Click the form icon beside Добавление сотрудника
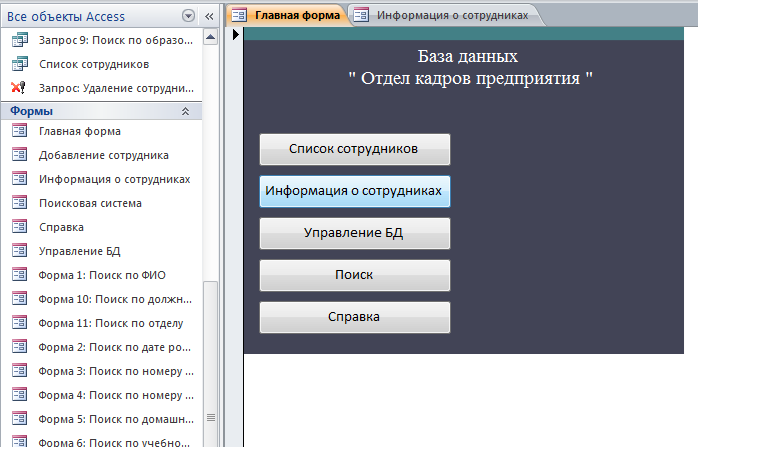The width and height of the screenshot is (767, 471). point(18,155)
